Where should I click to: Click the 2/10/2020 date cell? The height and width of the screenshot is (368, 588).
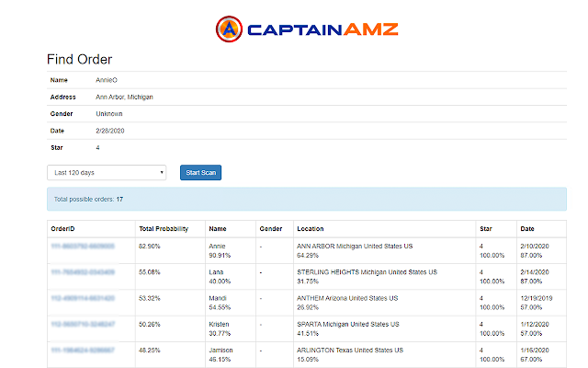(541, 250)
